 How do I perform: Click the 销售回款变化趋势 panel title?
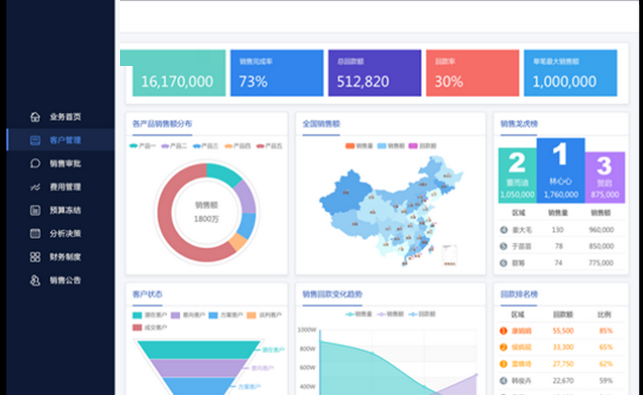point(332,295)
